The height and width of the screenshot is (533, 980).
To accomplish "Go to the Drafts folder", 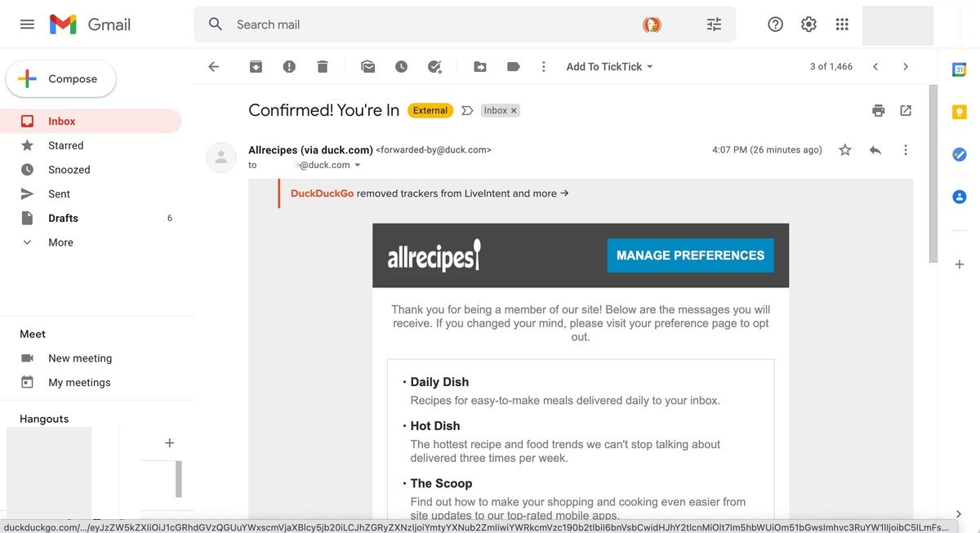I will click(63, 218).
